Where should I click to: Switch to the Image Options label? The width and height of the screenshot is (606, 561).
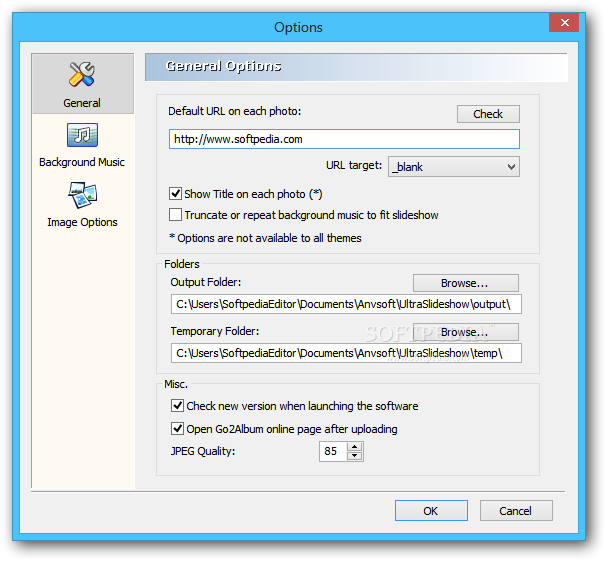pos(82,223)
